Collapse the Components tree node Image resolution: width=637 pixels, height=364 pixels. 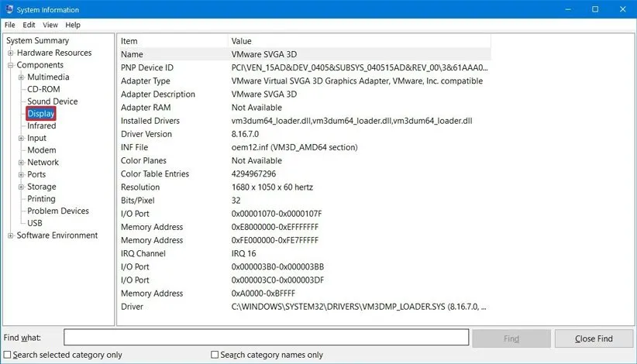pyautogui.click(x=11, y=65)
